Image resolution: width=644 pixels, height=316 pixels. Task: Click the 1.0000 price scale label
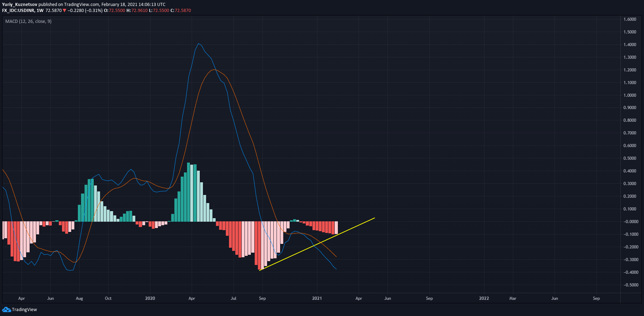click(x=630, y=95)
